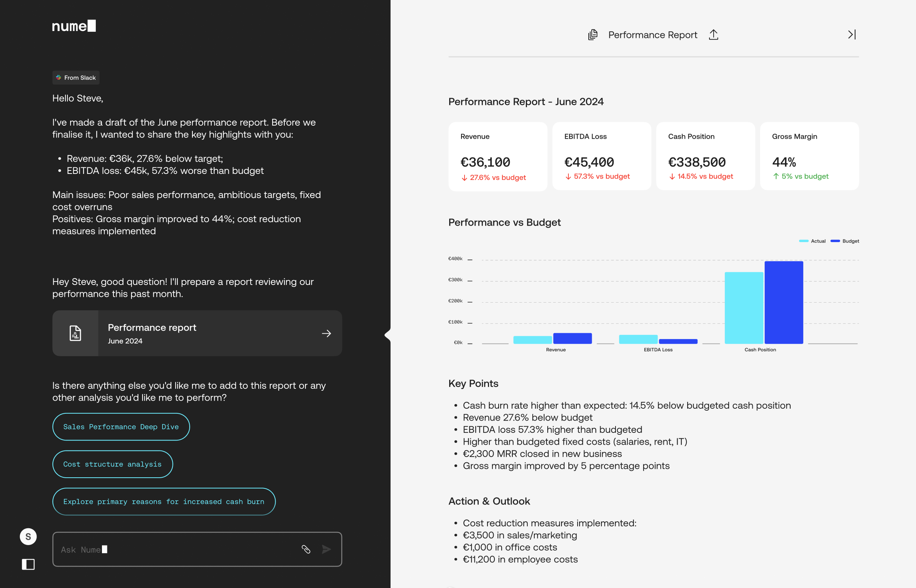Click the document icon on the Performance report card

coord(76,333)
